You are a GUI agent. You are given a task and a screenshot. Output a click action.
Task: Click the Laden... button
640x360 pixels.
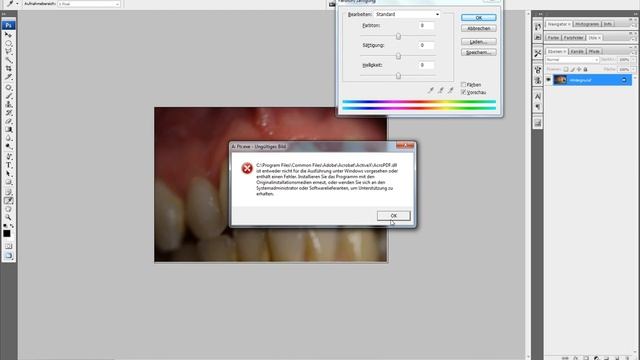coord(478,42)
